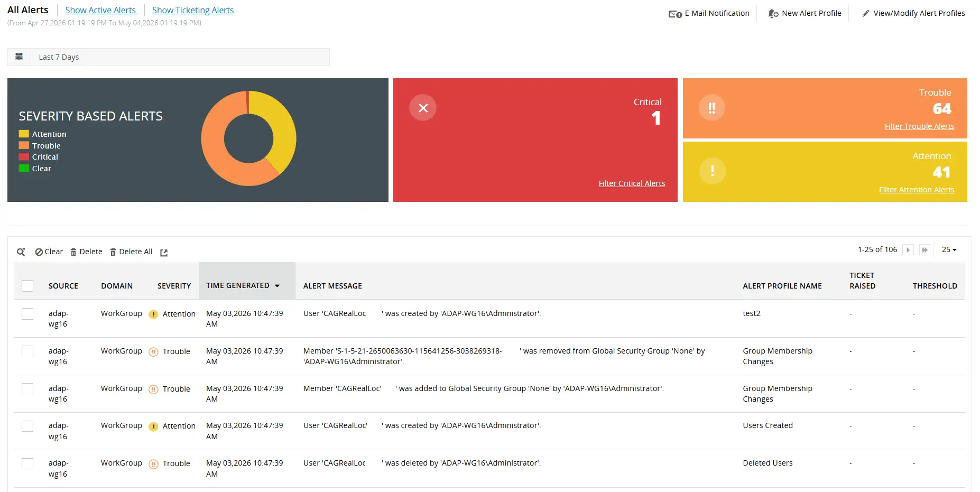Click severity icon of test2 alert row
Viewport: 980px width, 492px height.
tap(153, 314)
